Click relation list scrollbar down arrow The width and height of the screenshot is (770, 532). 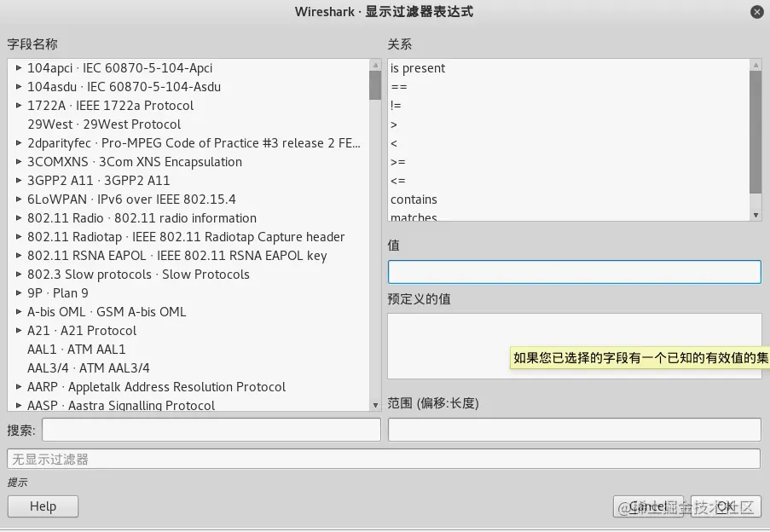coord(756,215)
